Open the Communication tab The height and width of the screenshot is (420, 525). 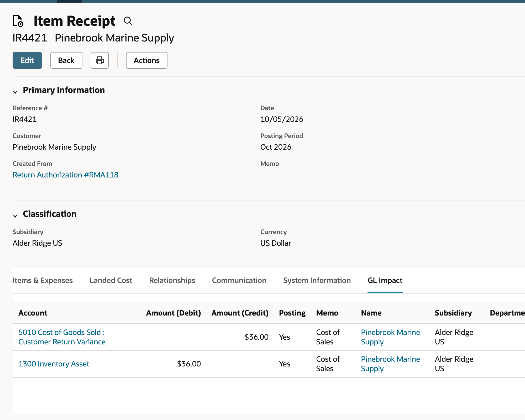[x=239, y=280]
